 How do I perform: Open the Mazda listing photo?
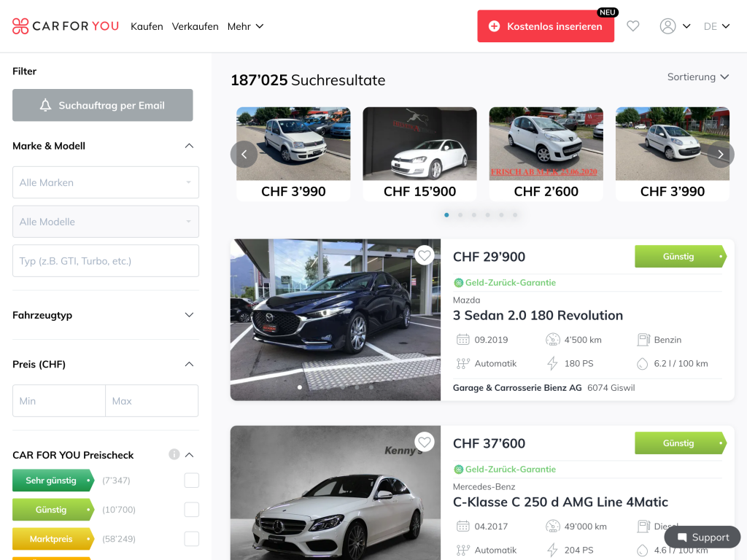click(336, 319)
